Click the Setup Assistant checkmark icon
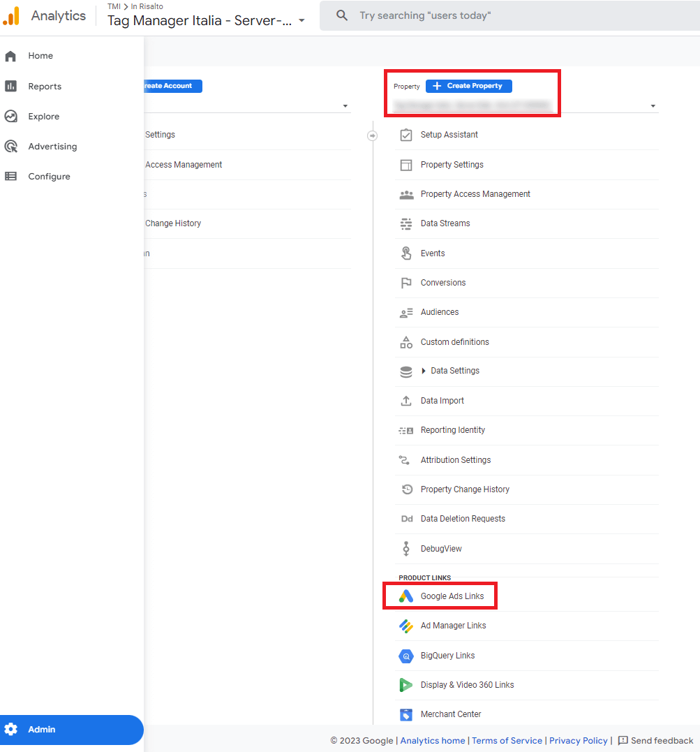This screenshot has width=700, height=752. click(406, 135)
